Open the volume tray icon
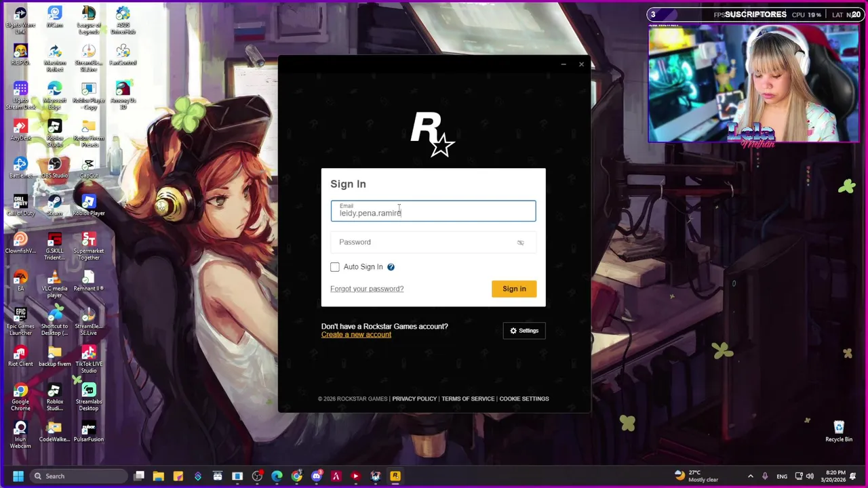Image resolution: width=868 pixels, height=488 pixels. tap(810, 476)
